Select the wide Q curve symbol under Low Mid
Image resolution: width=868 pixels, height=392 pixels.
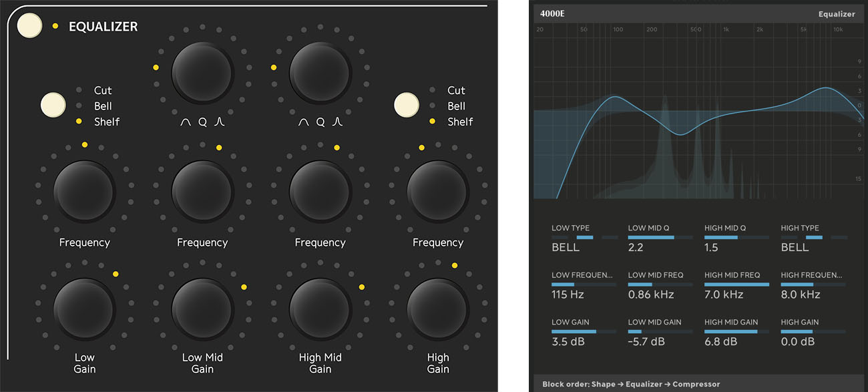click(186, 122)
